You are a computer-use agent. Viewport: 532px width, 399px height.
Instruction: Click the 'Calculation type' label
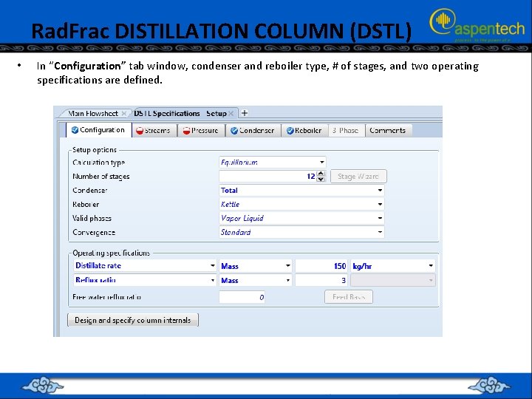[99, 163]
